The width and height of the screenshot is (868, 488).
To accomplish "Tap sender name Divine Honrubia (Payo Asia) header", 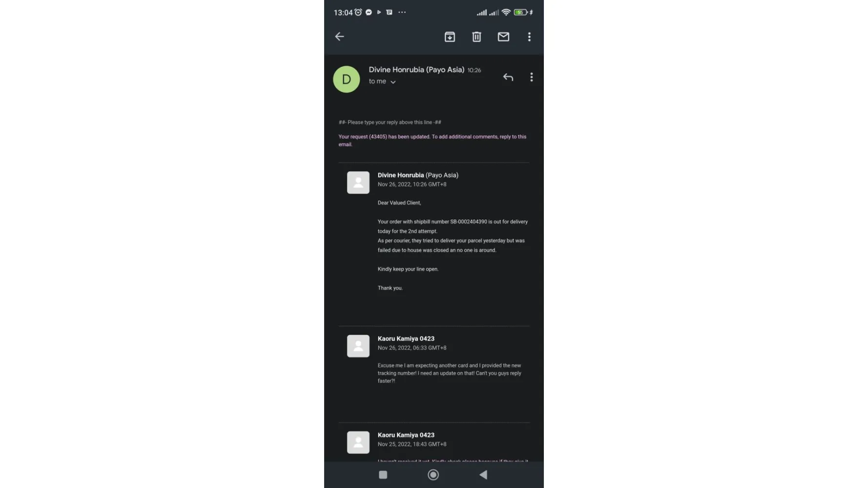I will coord(416,70).
